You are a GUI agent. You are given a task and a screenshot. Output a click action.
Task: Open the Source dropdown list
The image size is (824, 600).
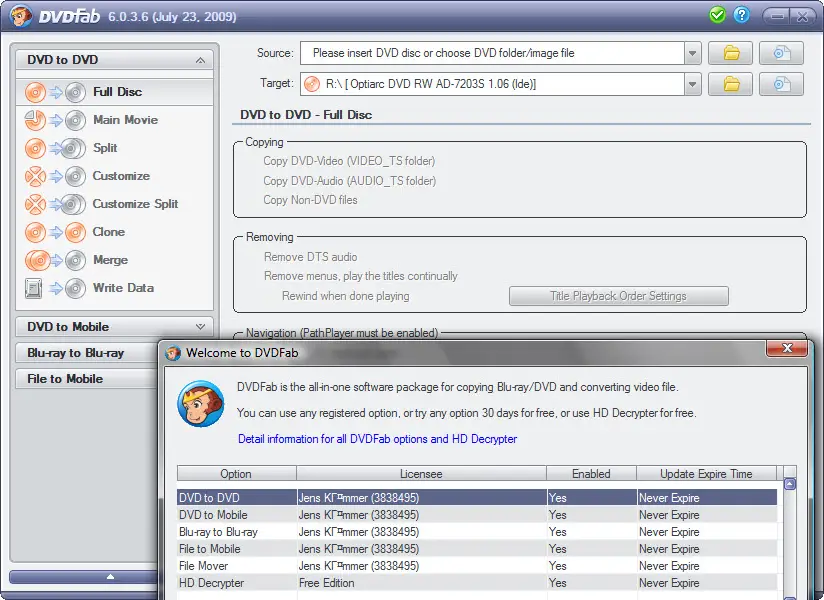(693, 53)
